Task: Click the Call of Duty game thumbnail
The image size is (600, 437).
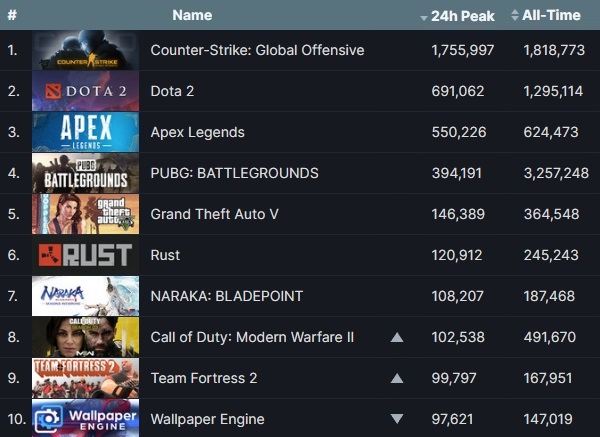Action: click(x=86, y=337)
